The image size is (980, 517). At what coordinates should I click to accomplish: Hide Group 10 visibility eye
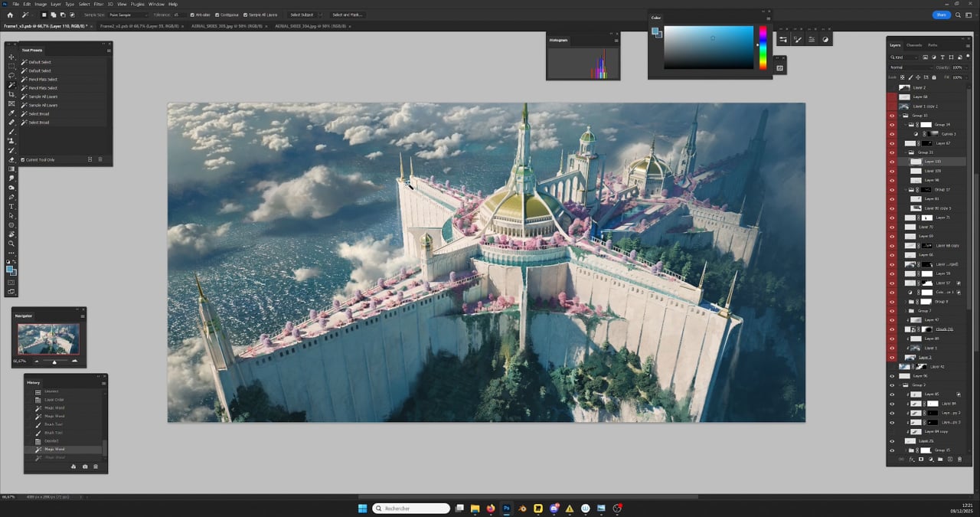point(892,116)
